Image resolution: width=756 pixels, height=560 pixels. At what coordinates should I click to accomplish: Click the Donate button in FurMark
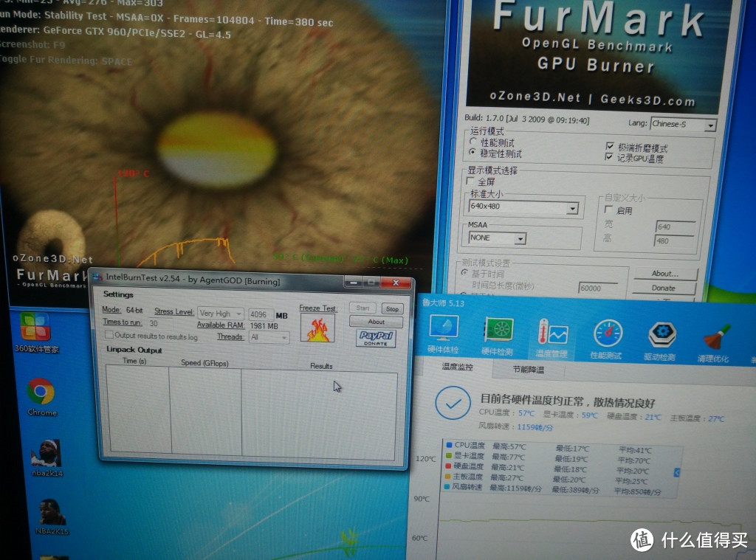[664, 288]
